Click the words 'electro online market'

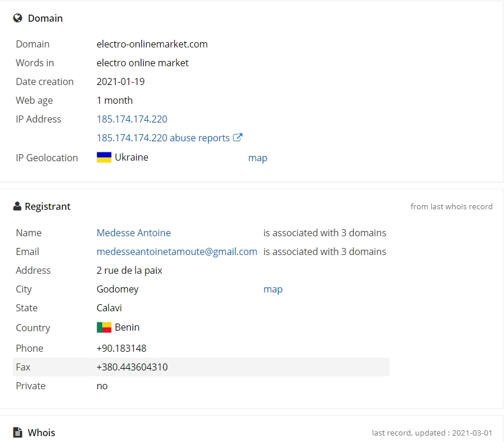[143, 63]
